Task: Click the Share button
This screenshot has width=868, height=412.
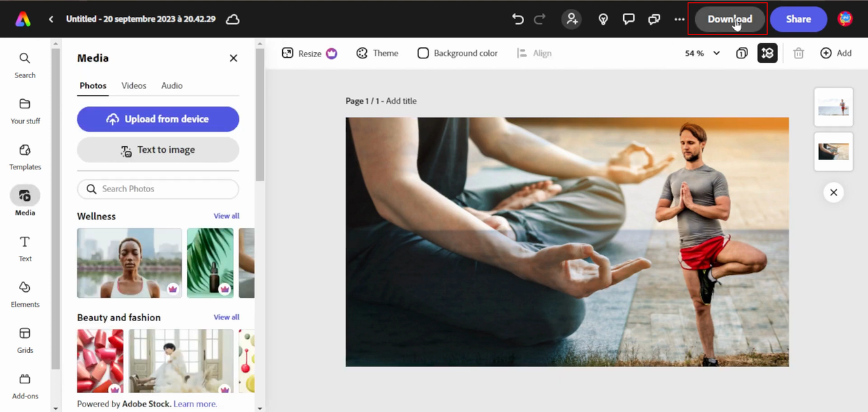Action: pyautogui.click(x=798, y=19)
